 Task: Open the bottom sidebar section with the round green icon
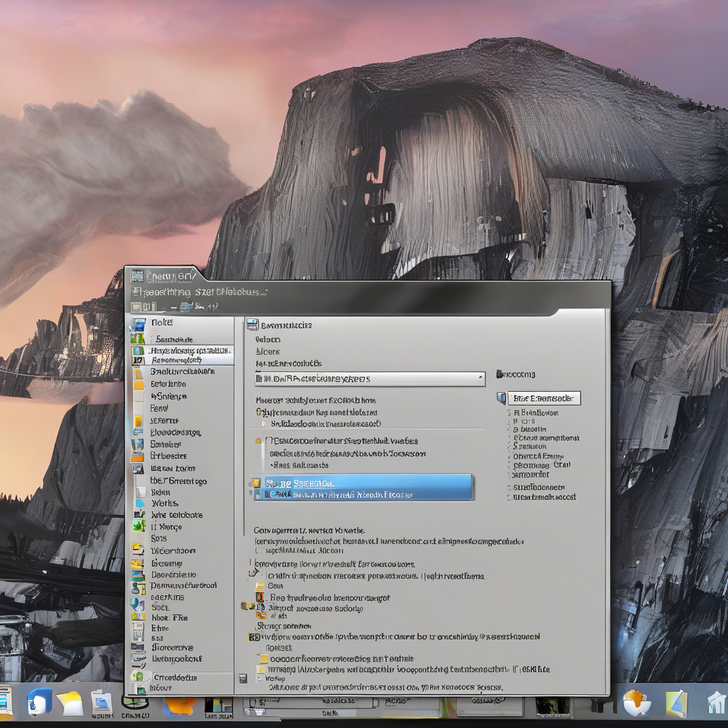(x=181, y=678)
